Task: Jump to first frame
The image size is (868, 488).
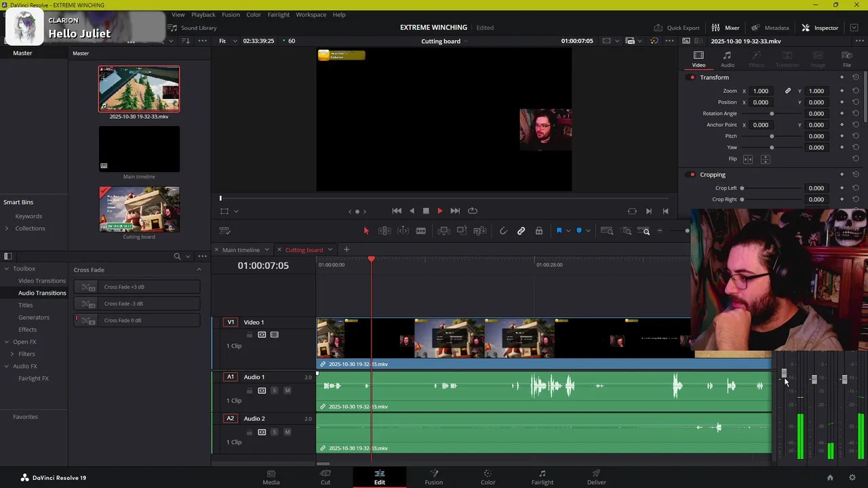Action: click(397, 211)
